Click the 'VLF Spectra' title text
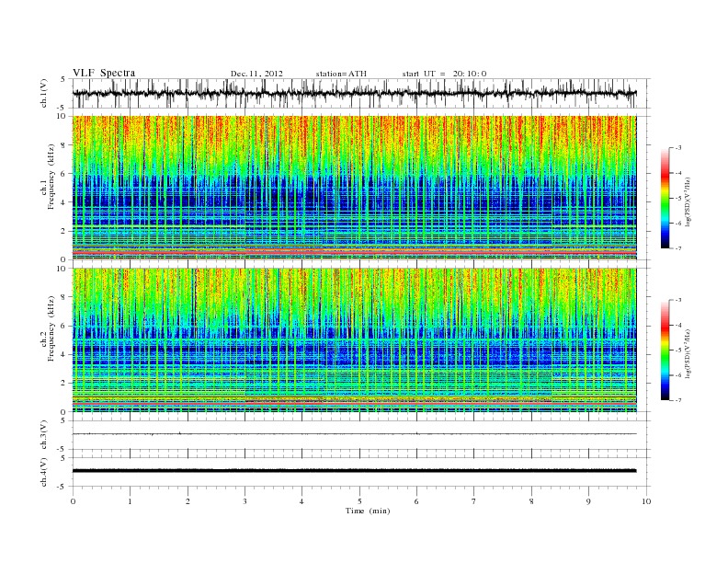Screen dimensions: 728x563 (x=104, y=73)
